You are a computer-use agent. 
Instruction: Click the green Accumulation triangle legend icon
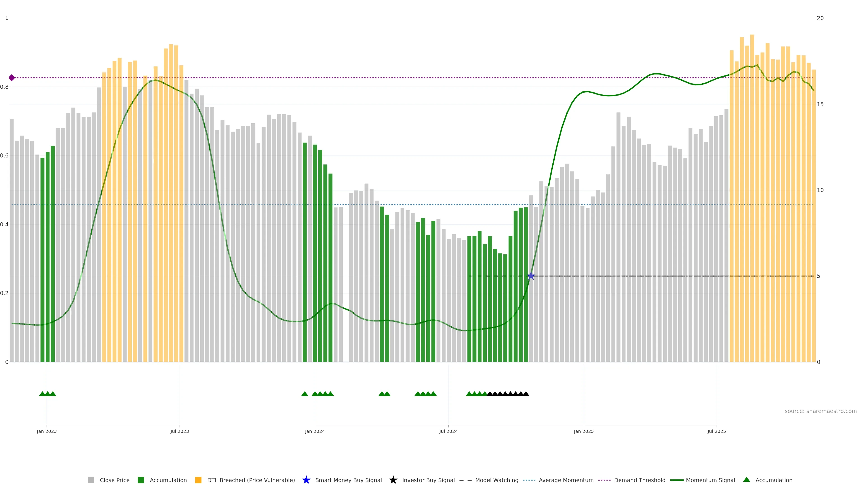[x=746, y=480]
